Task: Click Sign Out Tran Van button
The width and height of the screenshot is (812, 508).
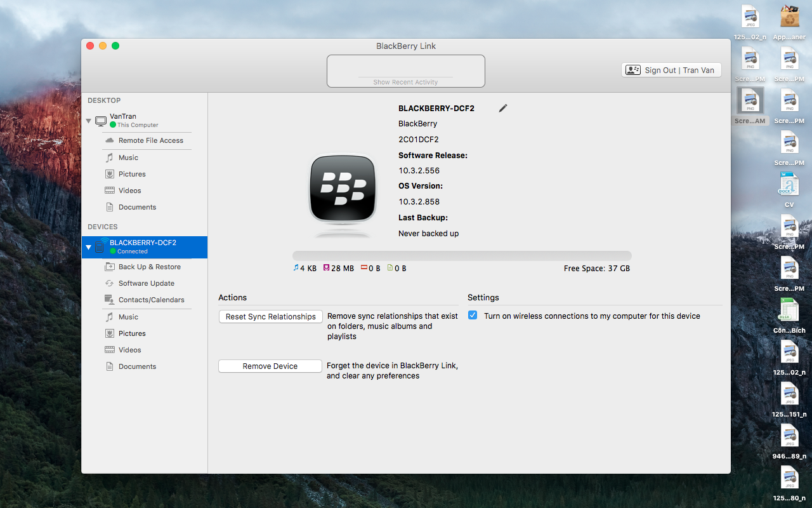Action: click(671, 70)
